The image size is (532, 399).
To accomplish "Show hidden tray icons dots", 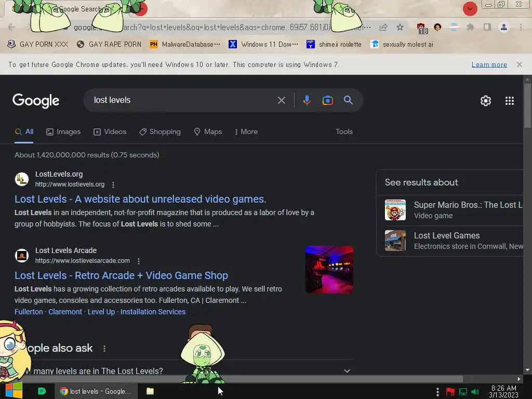I will click(437, 392).
